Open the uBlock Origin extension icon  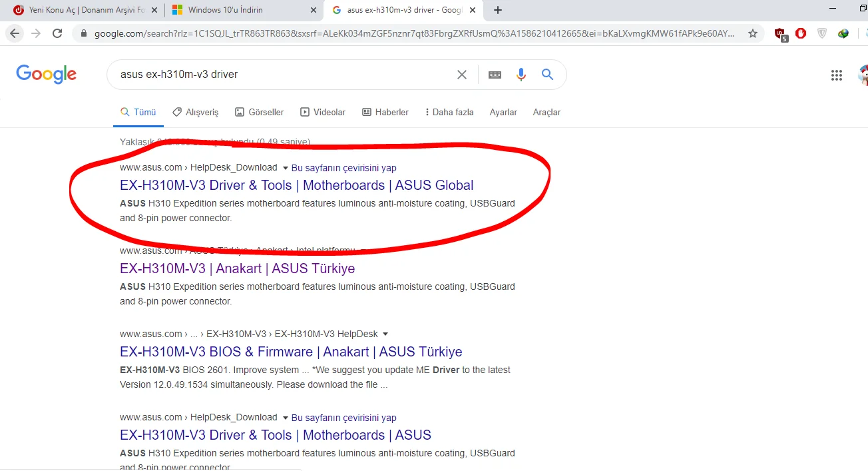(x=781, y=34)
